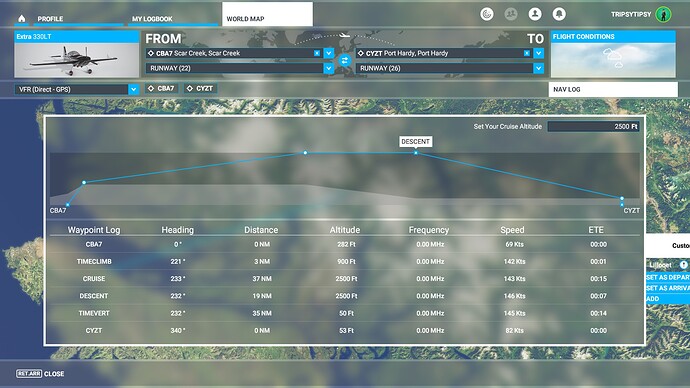
Task: Open Extra 330LT aircraft selection
Action: point(77,54)
